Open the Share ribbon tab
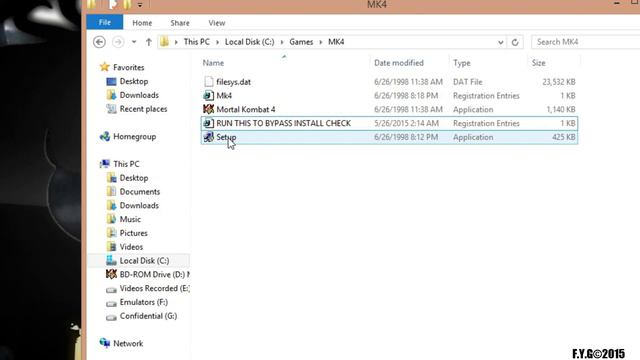The height and width of the screenshot is (360, 640). pyautogui.click(x=180, y=23)
